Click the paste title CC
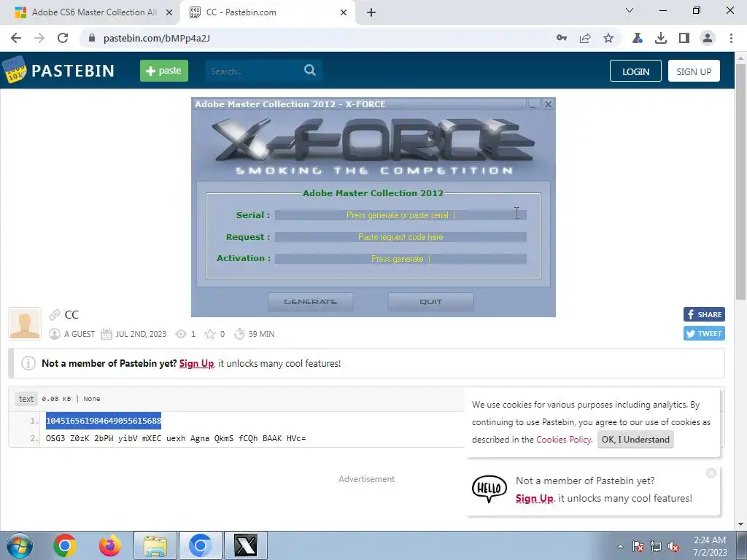This screenshot has height=560, width=747. point(71,314)
